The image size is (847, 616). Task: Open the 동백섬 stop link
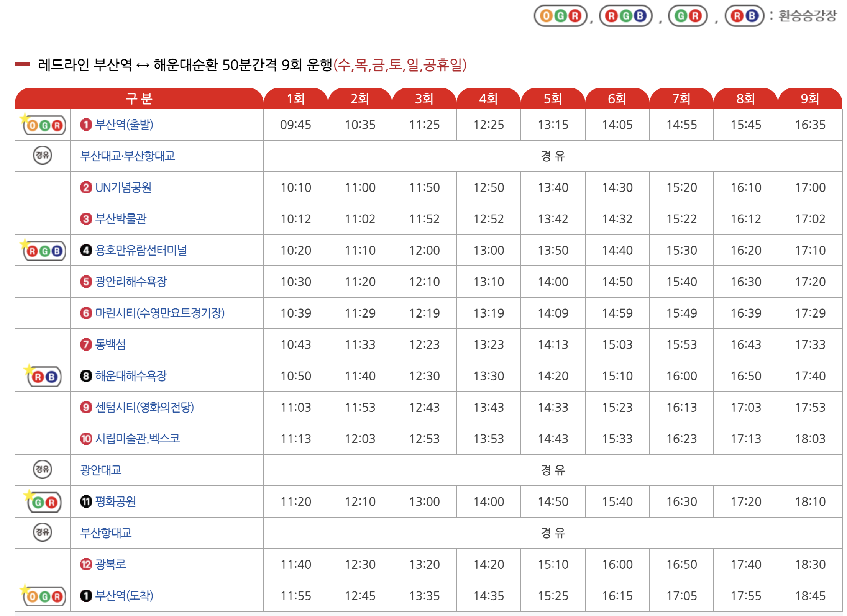click(110, 344)
